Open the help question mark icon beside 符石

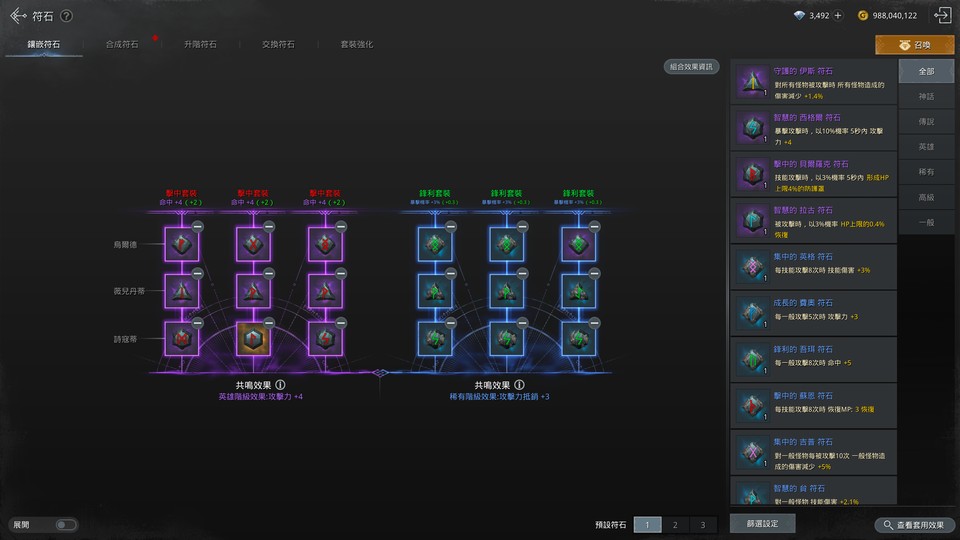point(66,16)
